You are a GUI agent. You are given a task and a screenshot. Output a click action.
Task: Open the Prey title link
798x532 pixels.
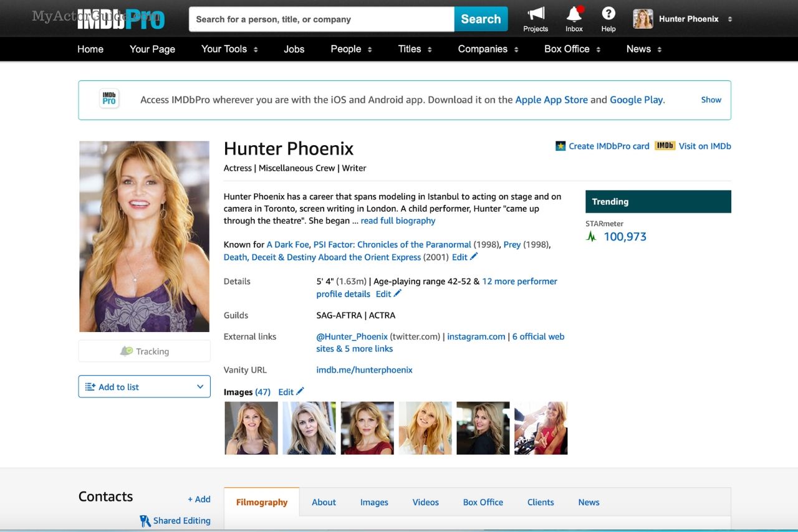512,244
